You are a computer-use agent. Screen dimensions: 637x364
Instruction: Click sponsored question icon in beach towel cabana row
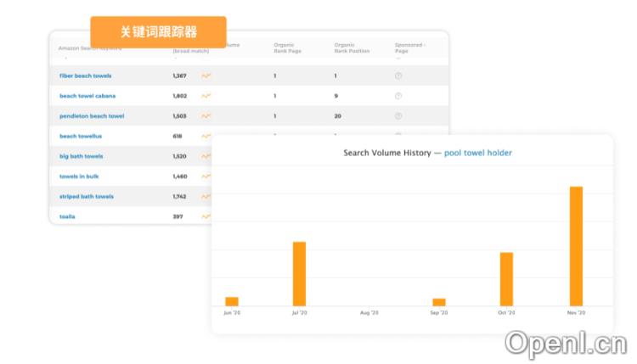click(x=398, y=96)
